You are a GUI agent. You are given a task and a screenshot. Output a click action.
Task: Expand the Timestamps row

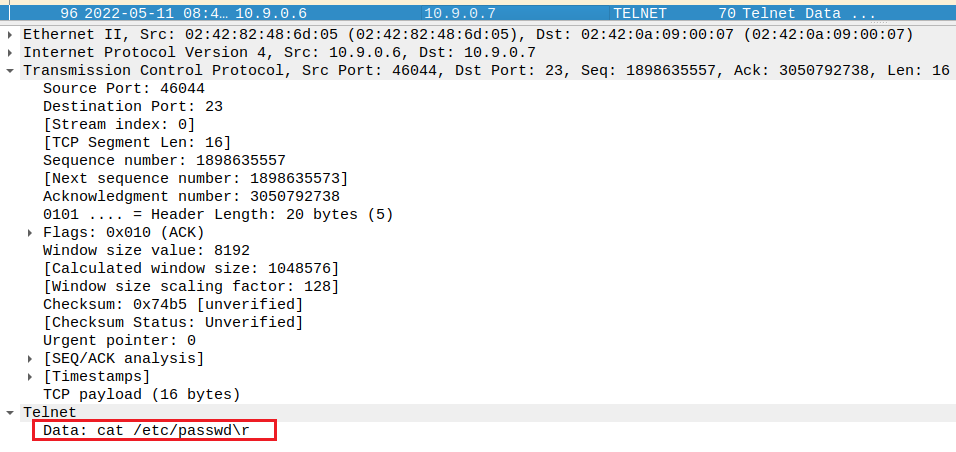click(x=30, y=376)
